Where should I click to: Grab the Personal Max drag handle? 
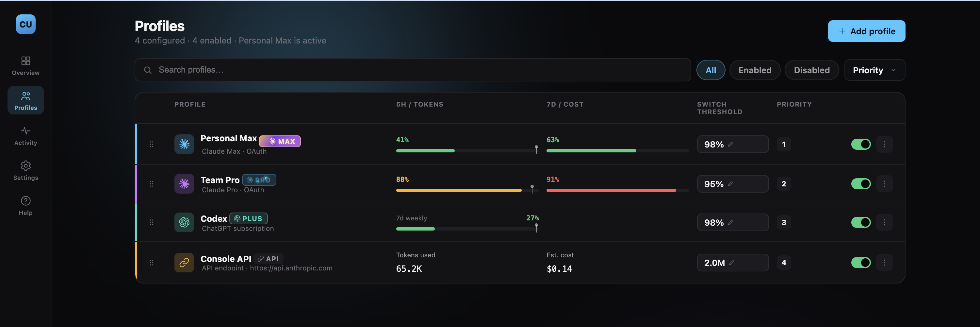click(x=152, y=144)
